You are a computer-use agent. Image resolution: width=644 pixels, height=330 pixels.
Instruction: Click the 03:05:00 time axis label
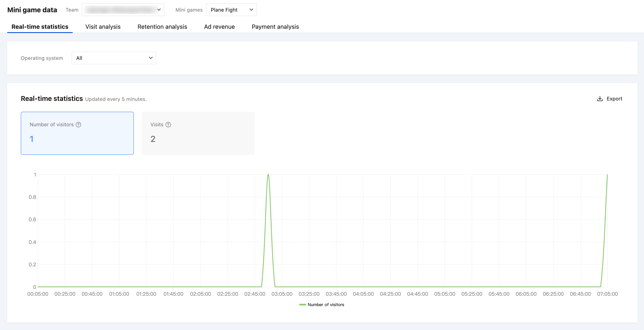tap(282, 294)
